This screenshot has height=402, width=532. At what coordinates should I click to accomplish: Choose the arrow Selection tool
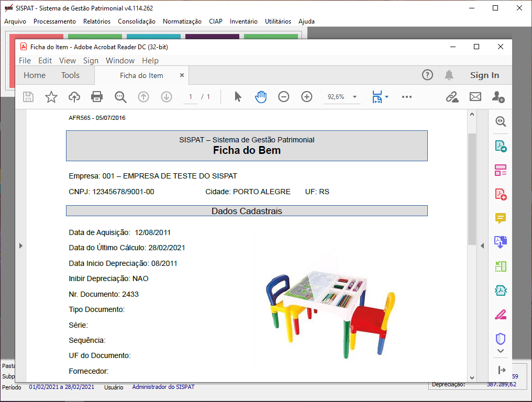238,97
